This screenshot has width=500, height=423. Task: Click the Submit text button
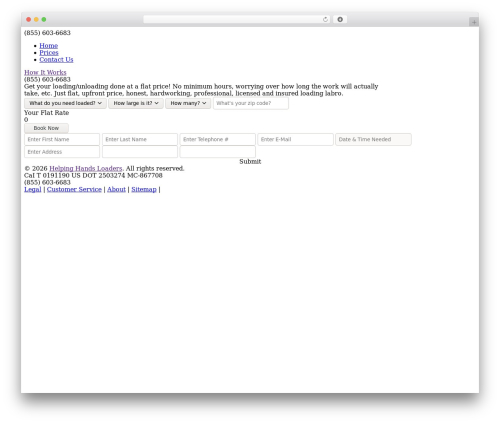250,161
